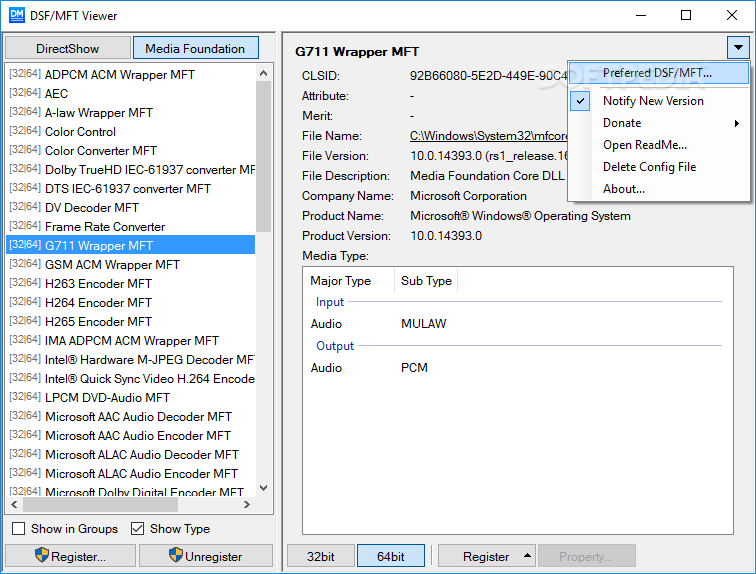The image size is (756, 574).
Task: Close the DSF/MFT Viewer window
Action: (x=731, y=15)
